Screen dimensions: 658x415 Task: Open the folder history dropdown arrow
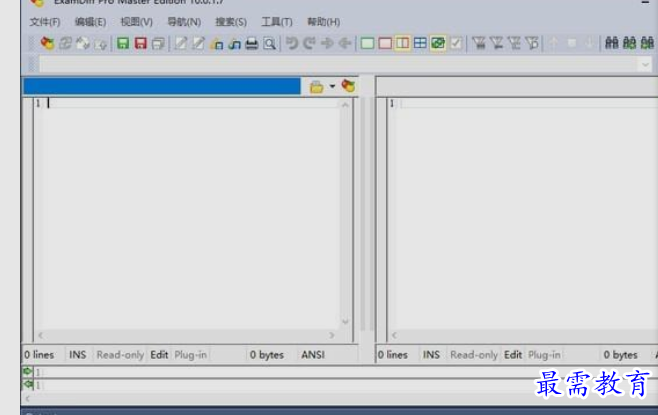332,86
